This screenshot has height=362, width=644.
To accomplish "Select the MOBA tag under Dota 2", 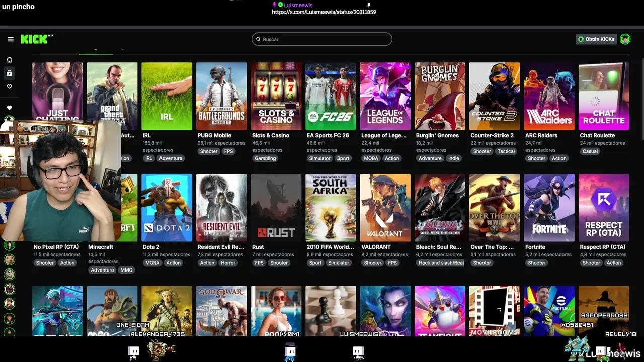I will click(x=152, y=263).
